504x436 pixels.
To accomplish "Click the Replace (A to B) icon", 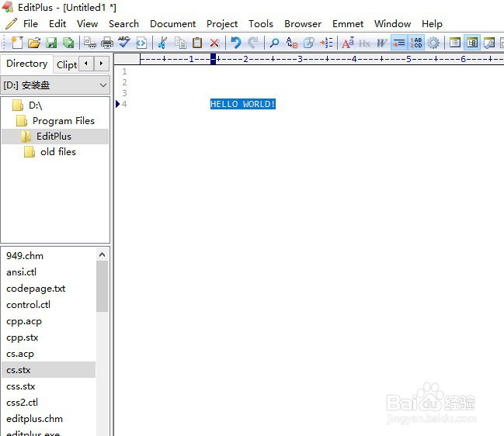I will pos(291,43).
